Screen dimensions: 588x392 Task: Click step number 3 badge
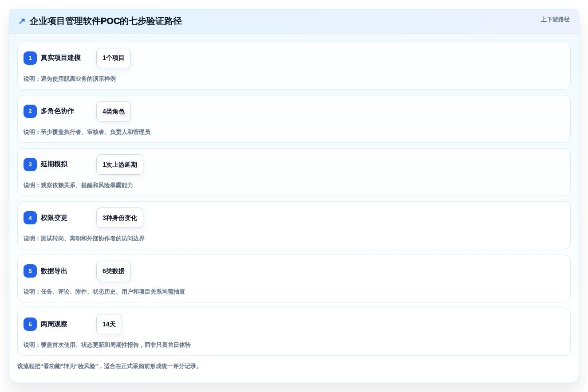pos(30,165)
